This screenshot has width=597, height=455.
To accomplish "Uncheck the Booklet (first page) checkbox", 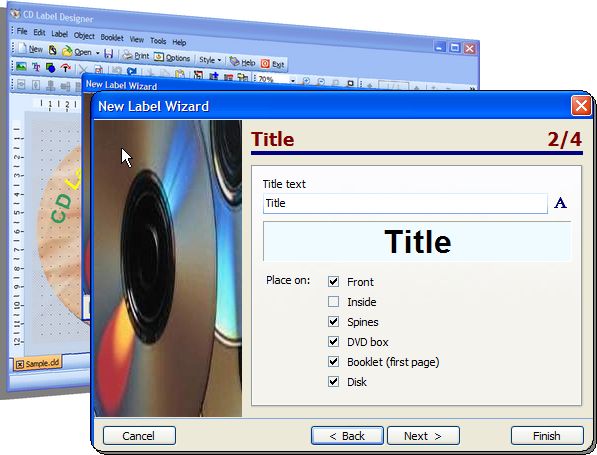I will pos(334,362).
